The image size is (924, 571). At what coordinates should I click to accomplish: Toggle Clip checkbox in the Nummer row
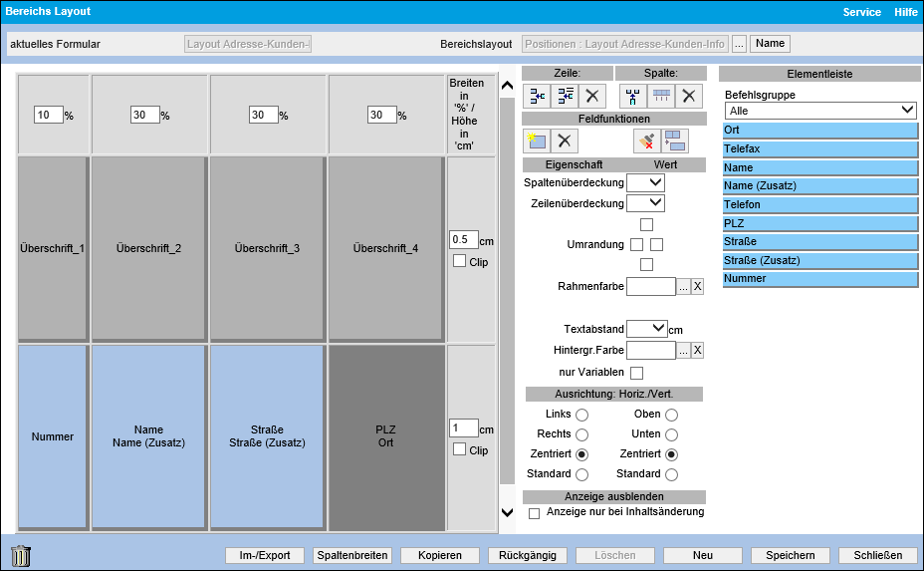460,448
